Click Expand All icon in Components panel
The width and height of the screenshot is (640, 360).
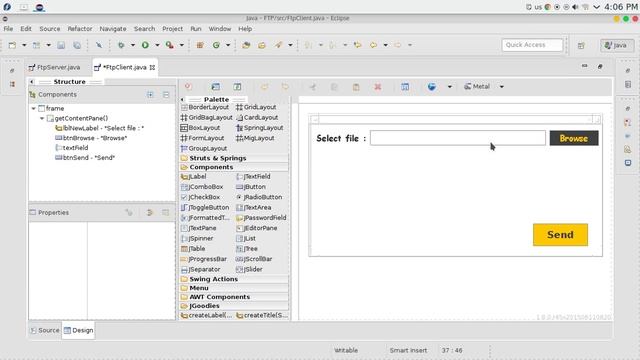click(150, 95)
